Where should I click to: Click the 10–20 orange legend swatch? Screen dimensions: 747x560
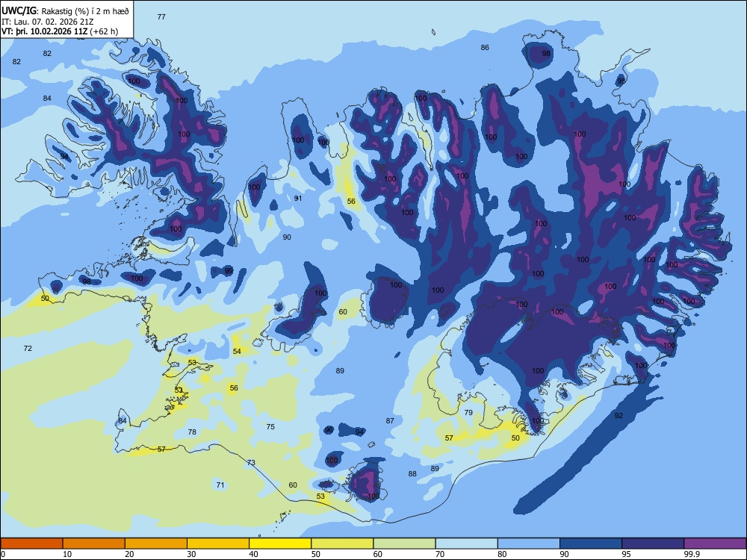pyautogui.click(x=94, y=544)
